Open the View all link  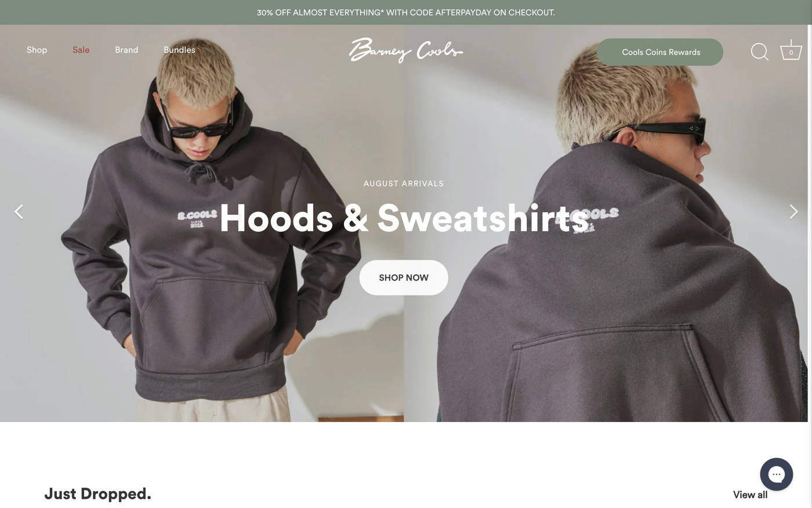coord(750,495)
